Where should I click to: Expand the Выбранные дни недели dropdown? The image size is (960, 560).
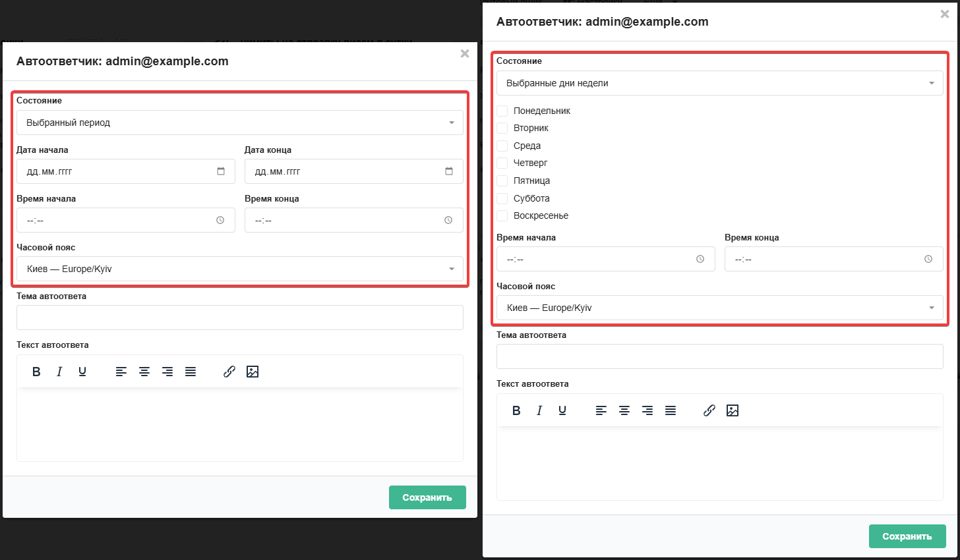point(720,83)
